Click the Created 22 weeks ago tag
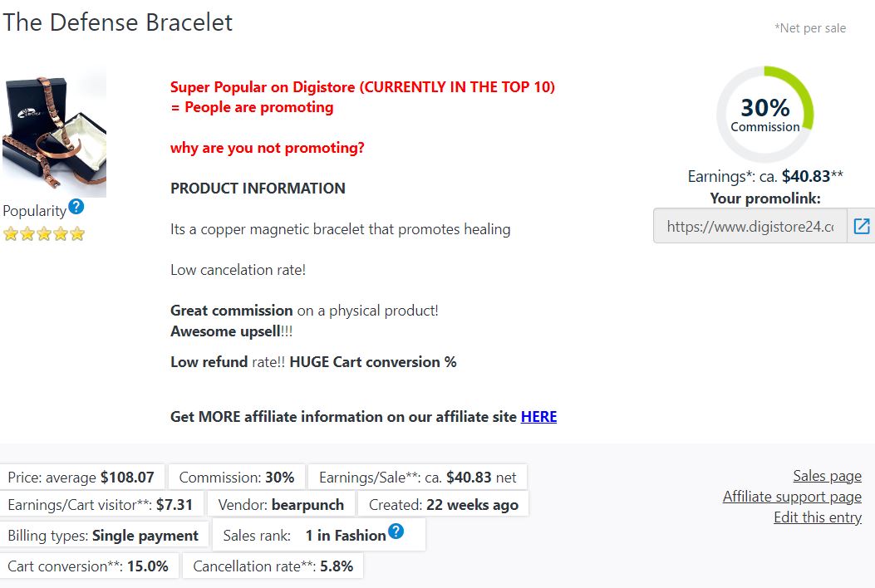Screen dimensions: 875x588 coord(443,505)
